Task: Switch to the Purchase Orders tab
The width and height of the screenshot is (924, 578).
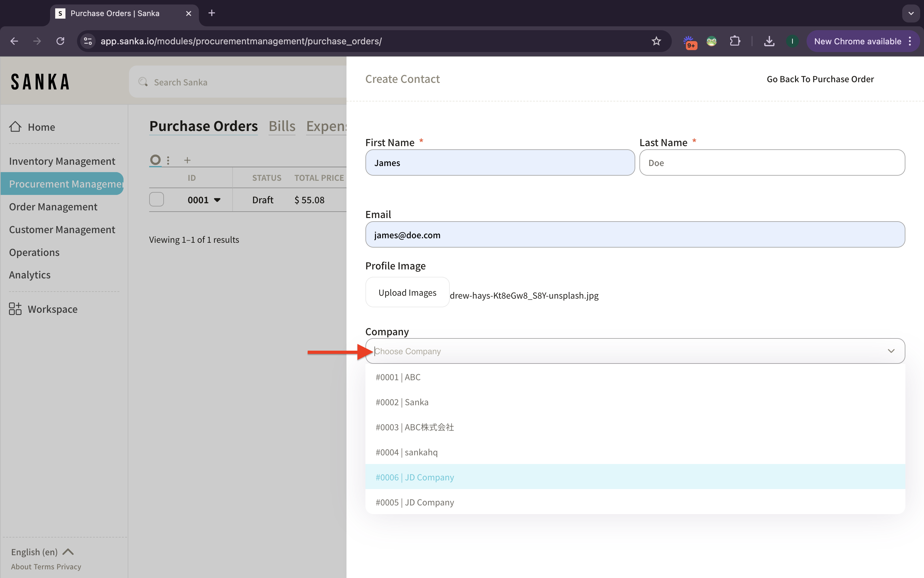Action: pyautogui.click(x=203, y=126)
